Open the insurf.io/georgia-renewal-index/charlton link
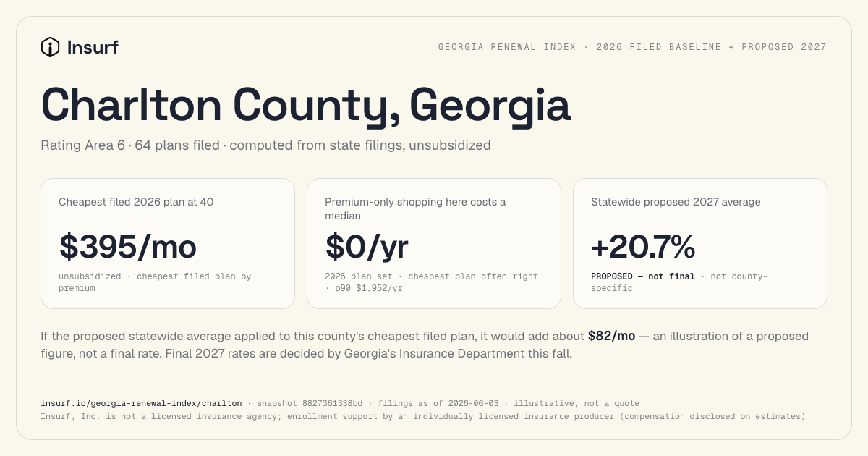The width and height of the screenshot is (868, 456). point(141,403)
